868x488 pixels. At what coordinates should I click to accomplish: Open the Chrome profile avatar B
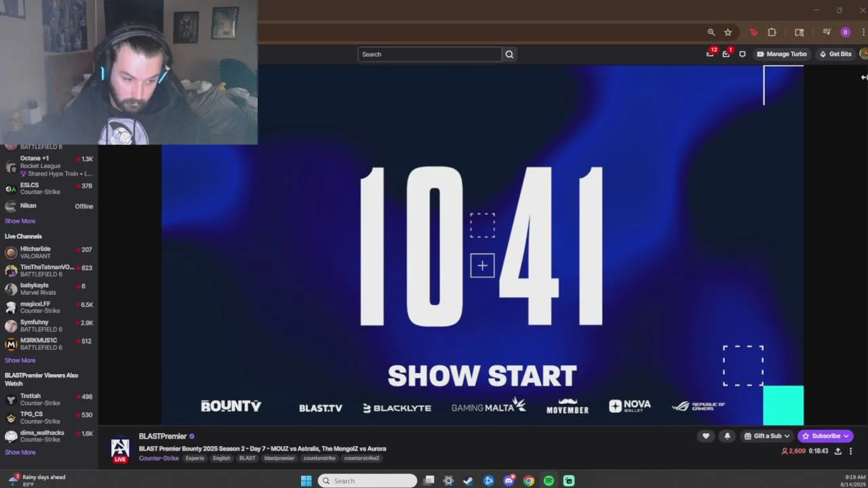[845, 32]
